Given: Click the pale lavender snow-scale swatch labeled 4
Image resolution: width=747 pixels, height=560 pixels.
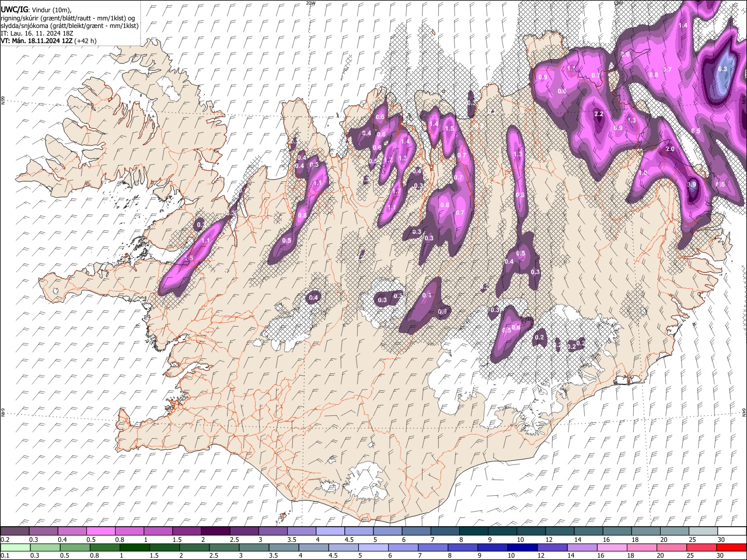Looking at the screenshot, I should point(330,531).
